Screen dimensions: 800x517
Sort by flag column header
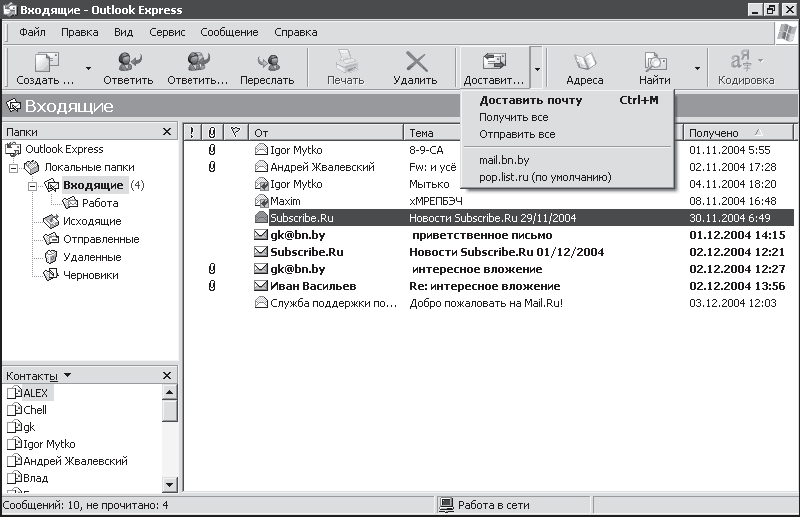pos(235,133)
